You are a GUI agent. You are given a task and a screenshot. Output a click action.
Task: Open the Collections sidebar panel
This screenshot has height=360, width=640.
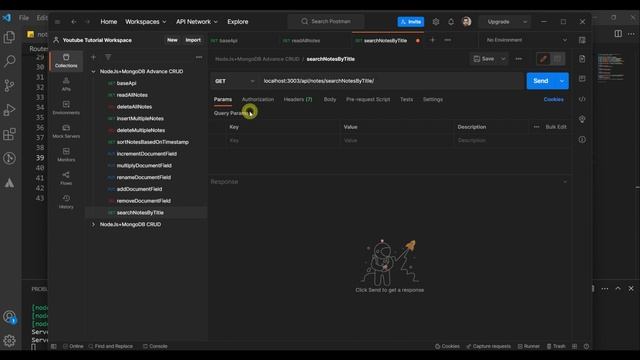point(66,60)
